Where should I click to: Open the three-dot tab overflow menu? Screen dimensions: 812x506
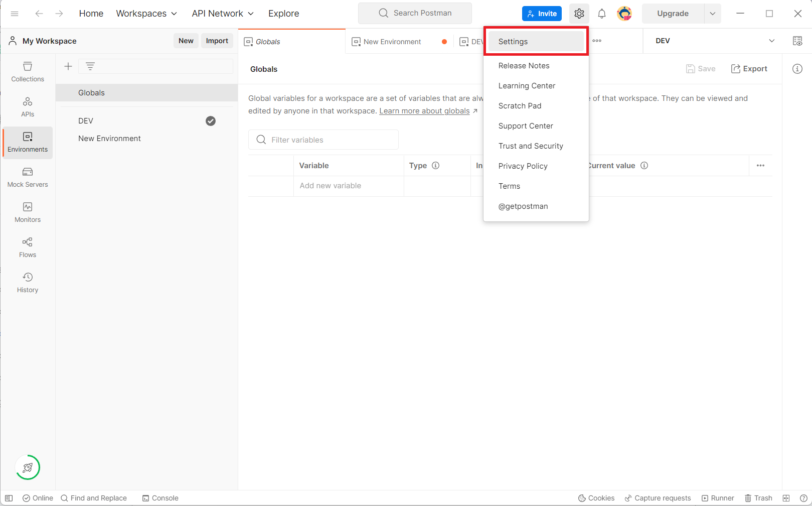[x=597, y=41]
